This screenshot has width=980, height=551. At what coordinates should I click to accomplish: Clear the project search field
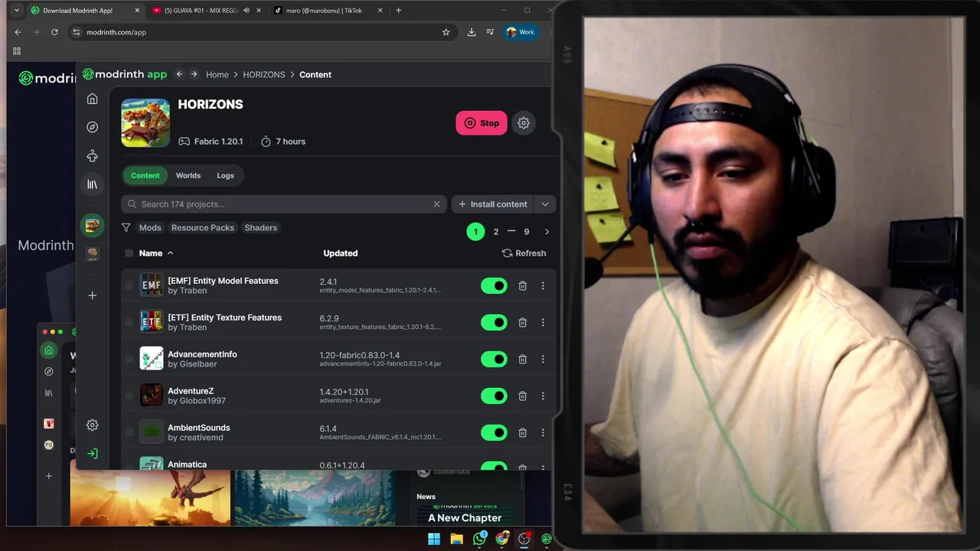point(436,204)
